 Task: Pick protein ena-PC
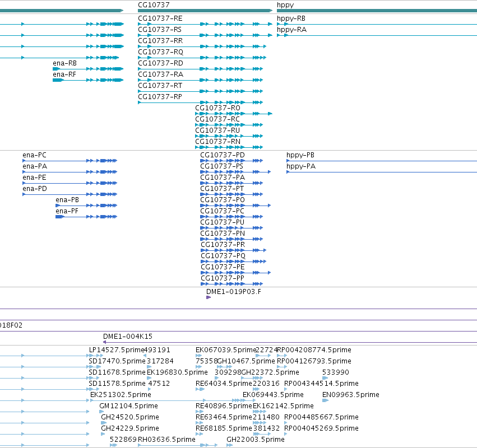[x=34, y=155]
